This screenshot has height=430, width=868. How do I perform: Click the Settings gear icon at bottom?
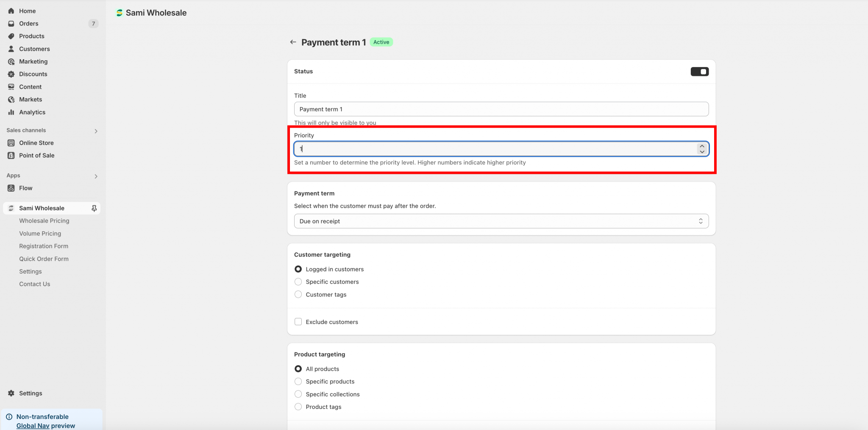tap(11, 394)
